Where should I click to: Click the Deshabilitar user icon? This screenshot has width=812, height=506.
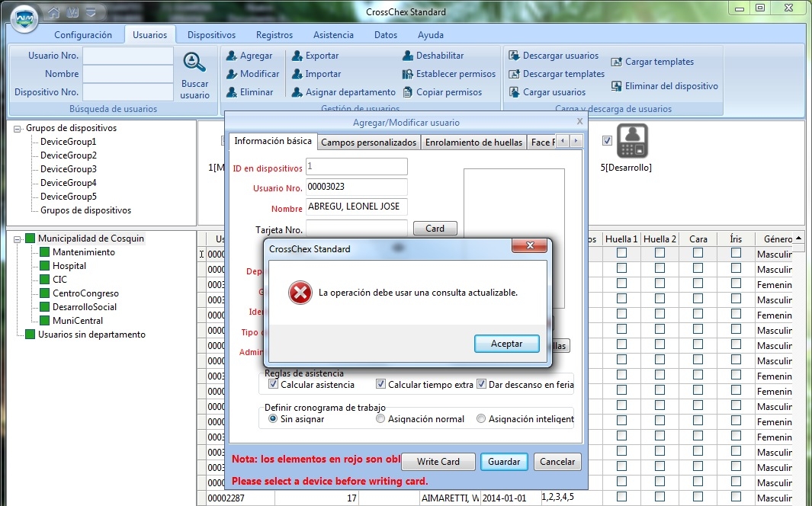point(408,56)
